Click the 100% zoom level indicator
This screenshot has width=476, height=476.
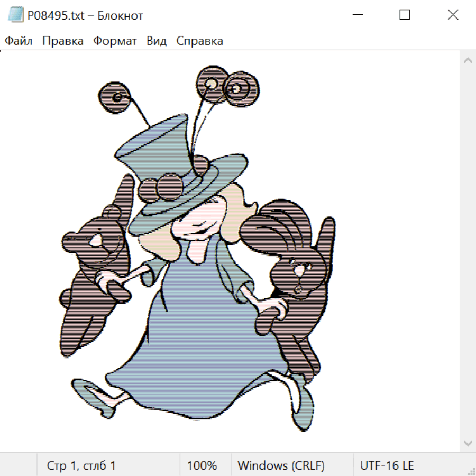click(x=202, y=465)
